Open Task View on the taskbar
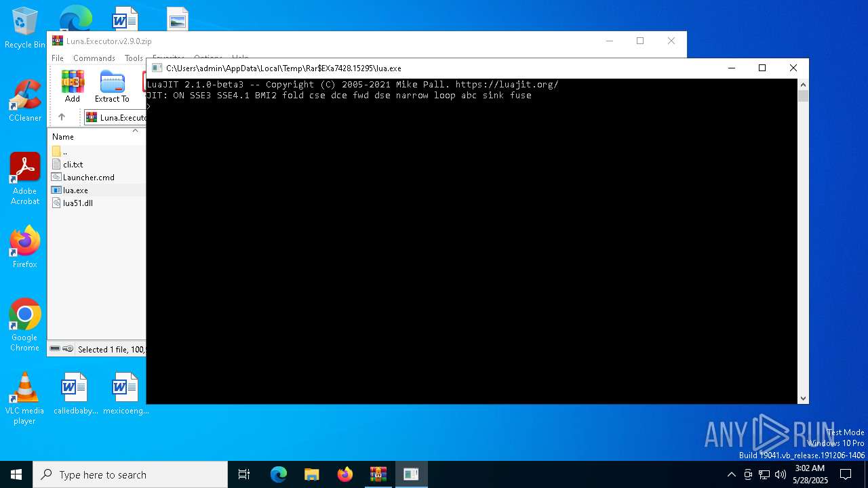This screenshot has height=488, width=868. click(244, 474)
